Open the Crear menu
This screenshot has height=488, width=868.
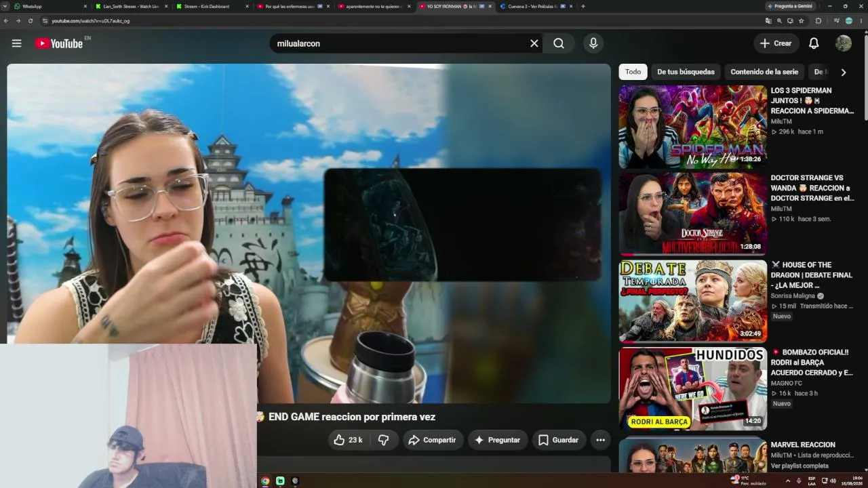point(776,43)
